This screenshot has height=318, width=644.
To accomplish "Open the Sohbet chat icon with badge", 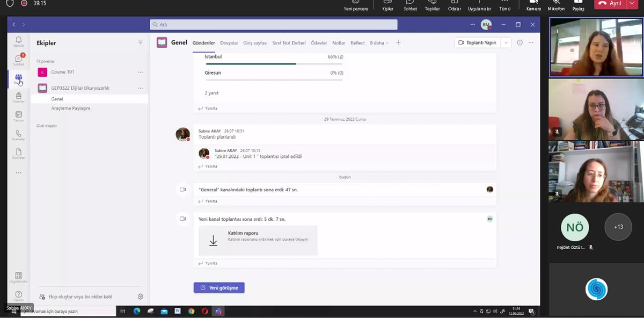I will point(19,60).
